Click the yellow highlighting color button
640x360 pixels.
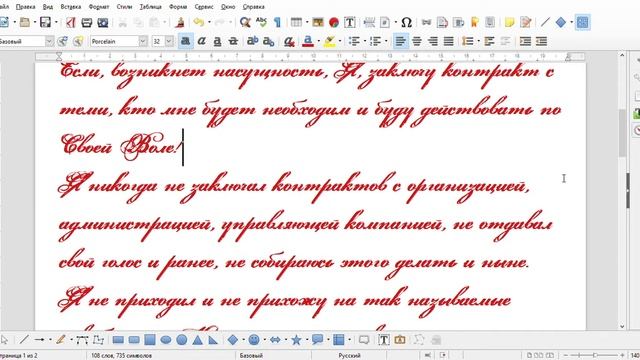click(329, 41)
